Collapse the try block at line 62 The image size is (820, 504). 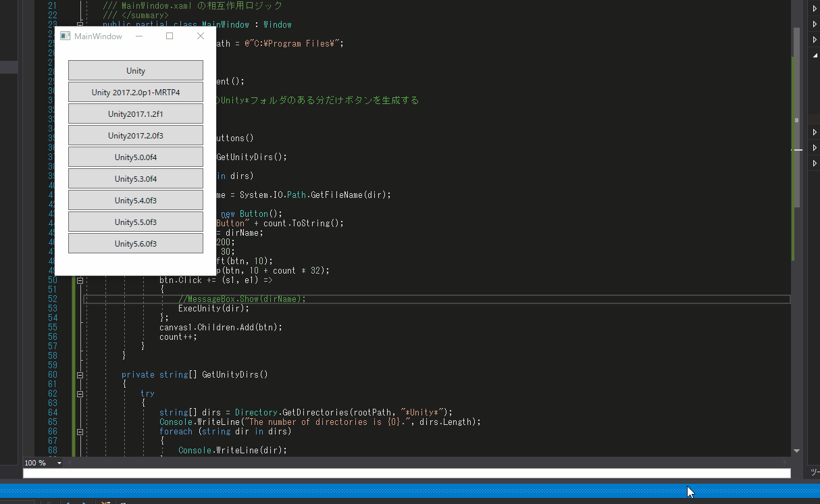tap(80, 394)
